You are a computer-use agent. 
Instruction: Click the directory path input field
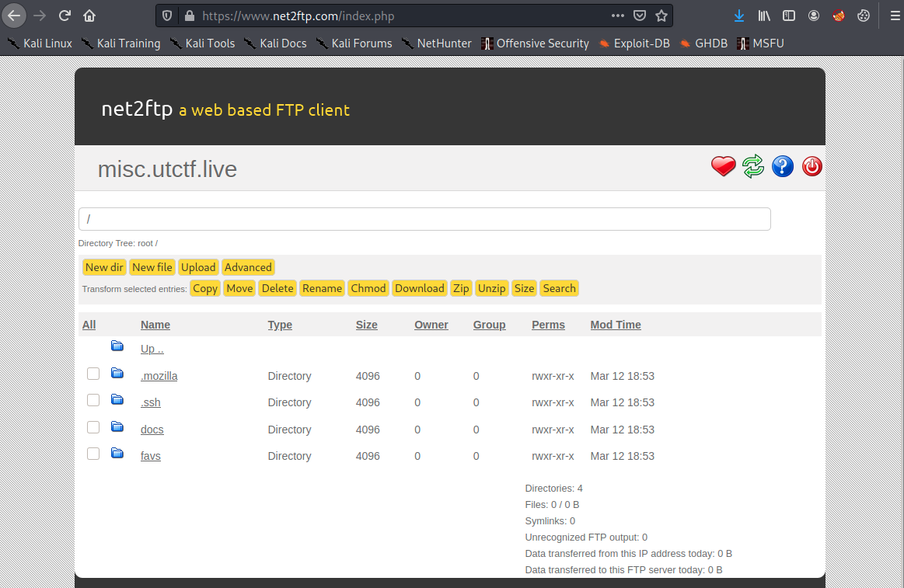[424, 219]
